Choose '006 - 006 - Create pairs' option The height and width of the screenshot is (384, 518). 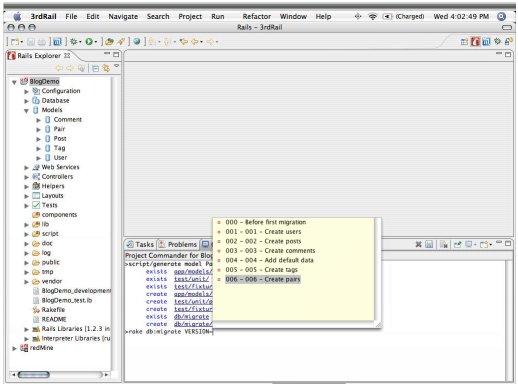[263, 279]
